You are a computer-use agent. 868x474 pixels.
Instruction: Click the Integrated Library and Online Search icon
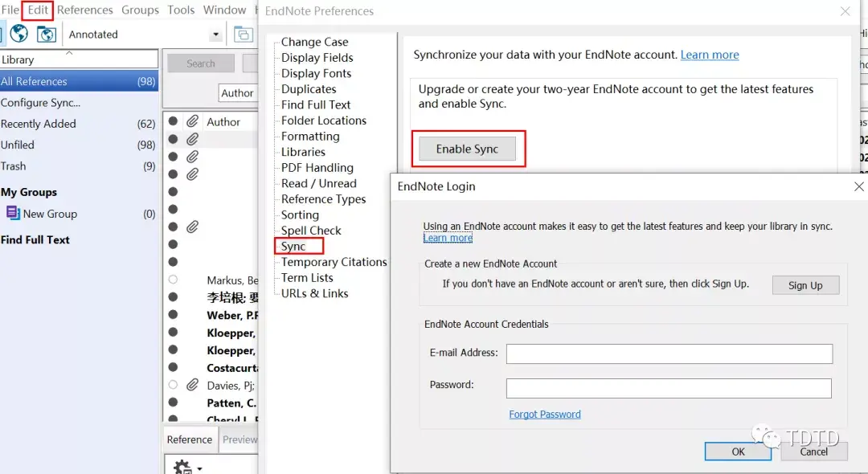pyautogui.click(x=47, y=34)
